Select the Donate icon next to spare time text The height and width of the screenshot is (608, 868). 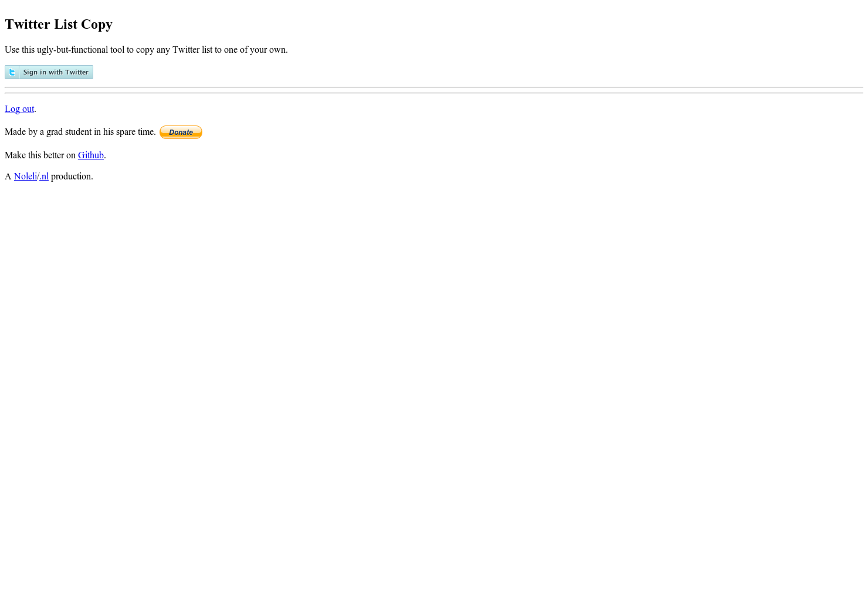181,132
